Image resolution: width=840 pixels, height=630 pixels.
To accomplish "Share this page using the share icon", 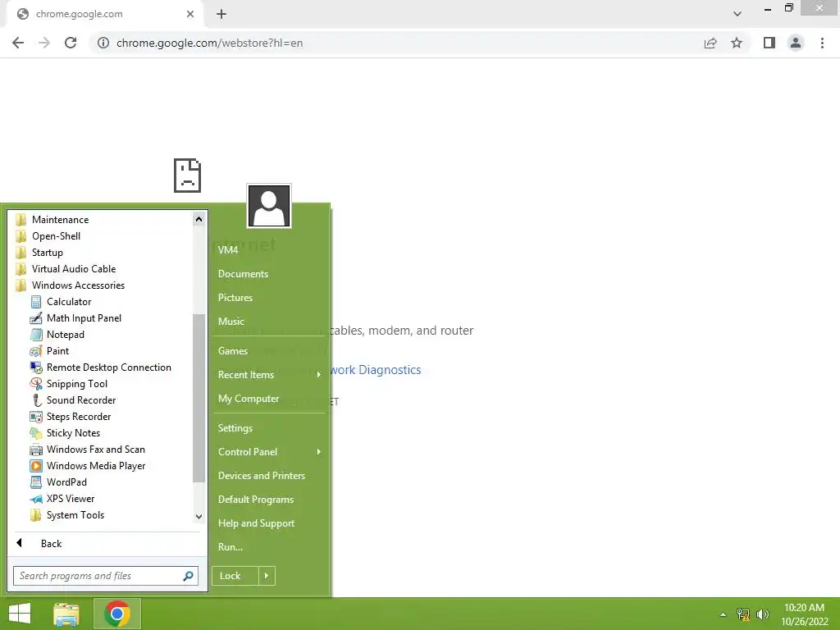I will click(710, 43).
